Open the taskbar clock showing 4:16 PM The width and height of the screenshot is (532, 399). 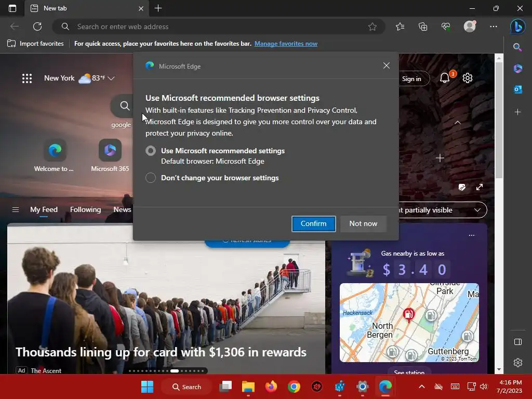tap(509, 387)
